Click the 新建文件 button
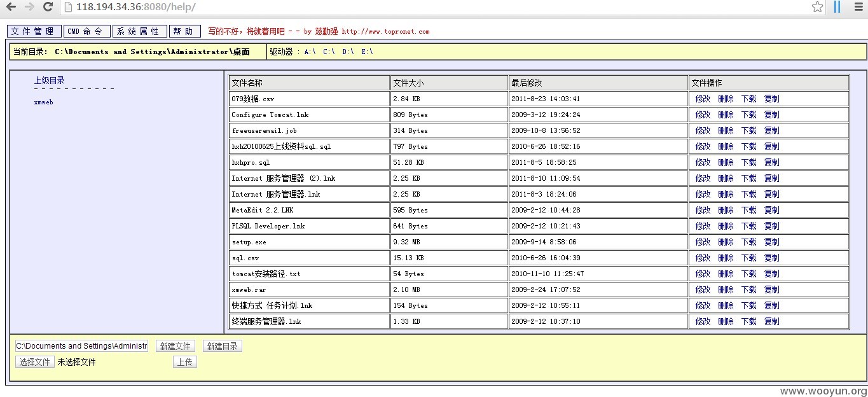868x397 pixels. click(176, 346)
